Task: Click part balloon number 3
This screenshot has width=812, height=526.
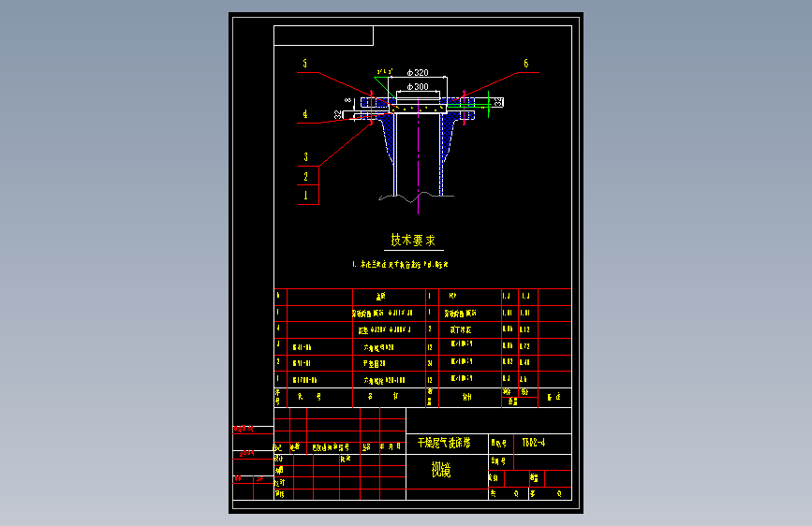Action: pos(305,157)
